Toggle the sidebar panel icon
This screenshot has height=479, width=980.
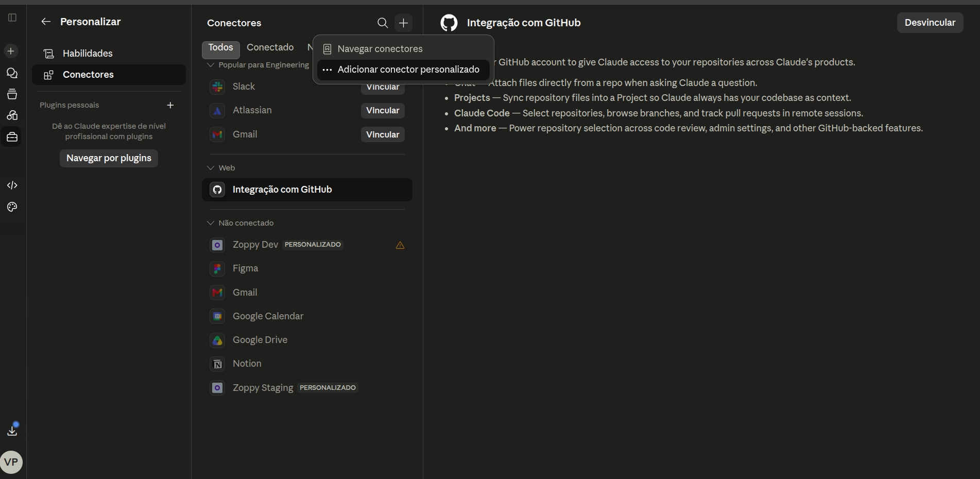12,18
